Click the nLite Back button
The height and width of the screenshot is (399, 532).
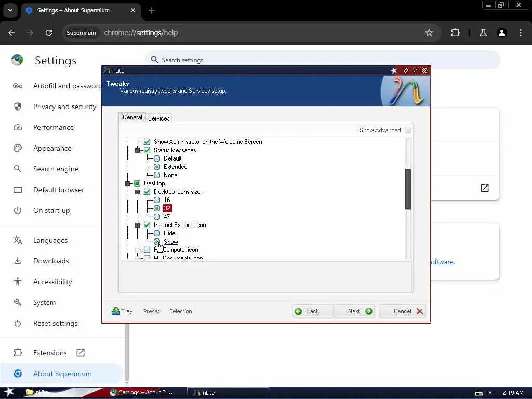[x=312, y=311]
